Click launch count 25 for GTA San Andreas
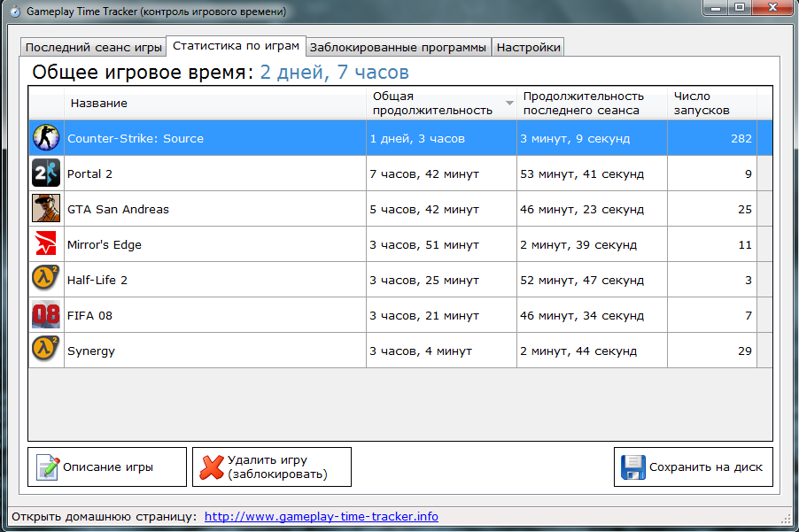The image size is (799, 532). point(712,209)
